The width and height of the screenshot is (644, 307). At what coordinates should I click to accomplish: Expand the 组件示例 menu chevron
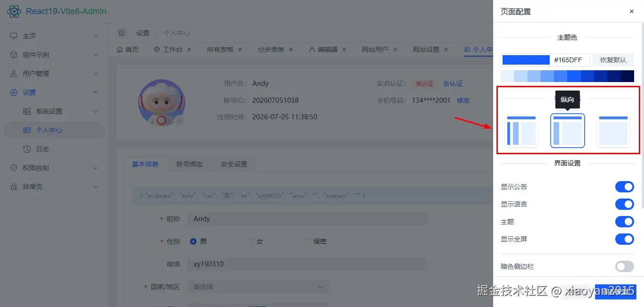tap(96, 55)
